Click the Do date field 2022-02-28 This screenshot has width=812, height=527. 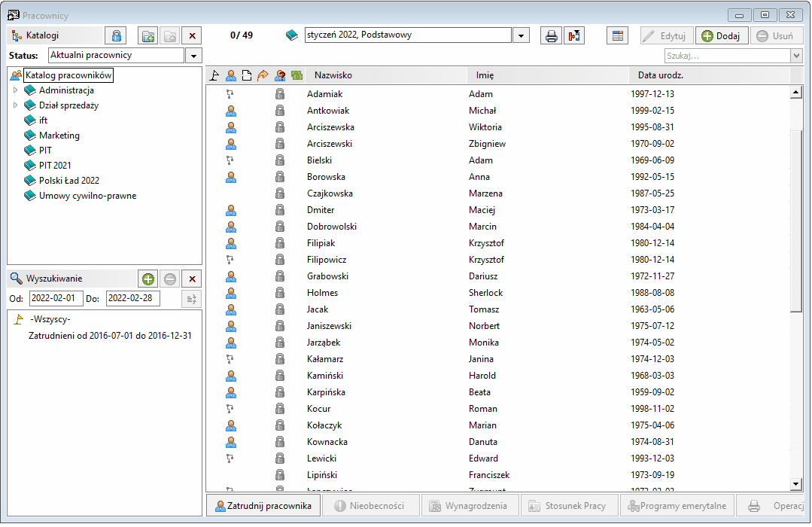133,298
